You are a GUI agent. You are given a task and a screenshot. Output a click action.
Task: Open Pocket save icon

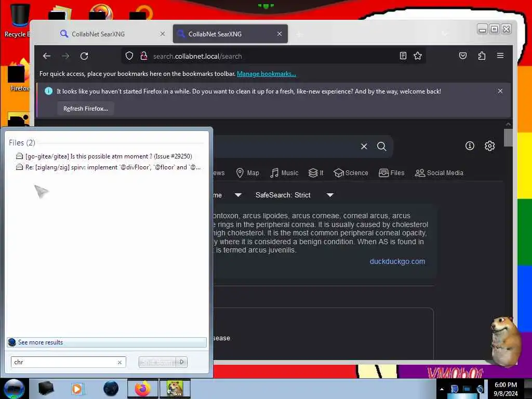coord(463,56)
